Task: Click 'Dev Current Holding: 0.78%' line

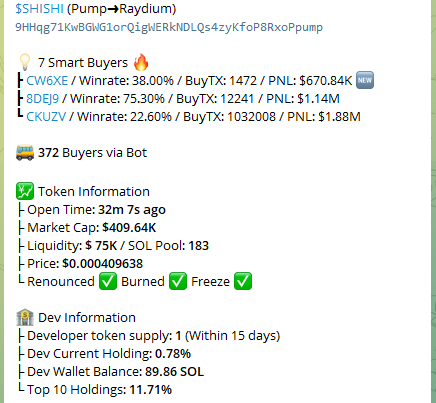Action: coord(109,354)
